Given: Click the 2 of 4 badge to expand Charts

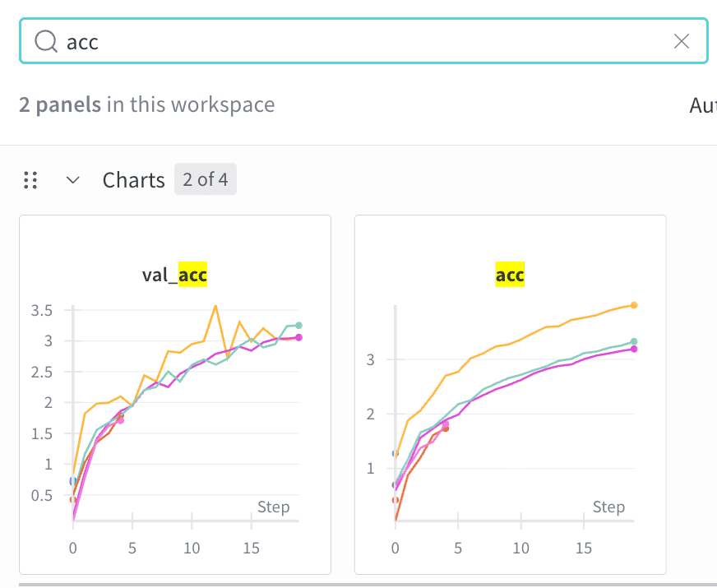Looking at the screenshot, I should click(x=205, y=179).
